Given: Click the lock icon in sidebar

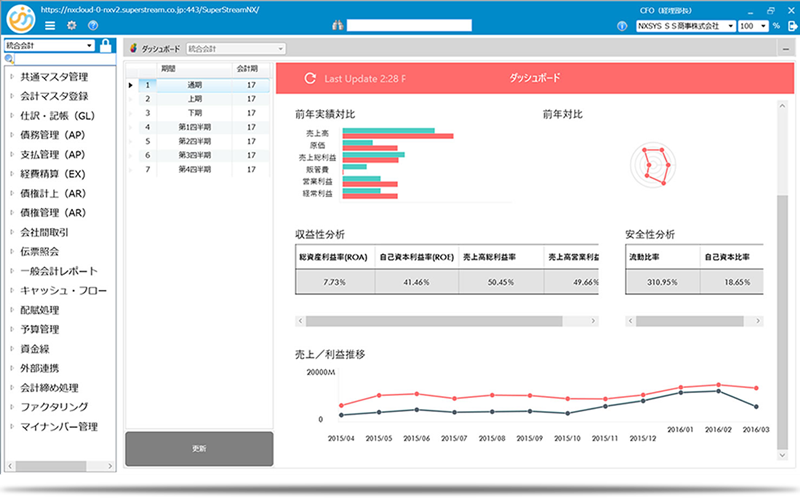Looking at the screenshot, I should (106, 45).
